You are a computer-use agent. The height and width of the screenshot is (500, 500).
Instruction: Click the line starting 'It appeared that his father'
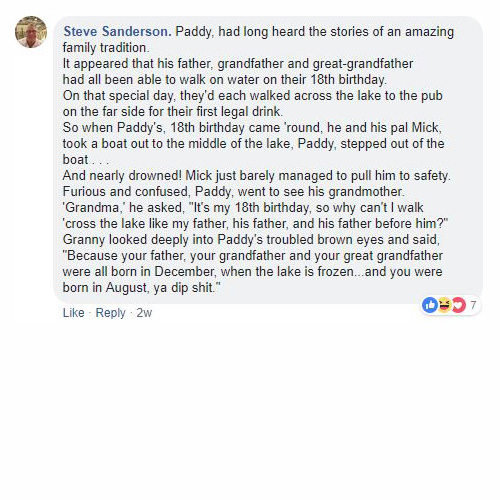(x=238, y=64)
